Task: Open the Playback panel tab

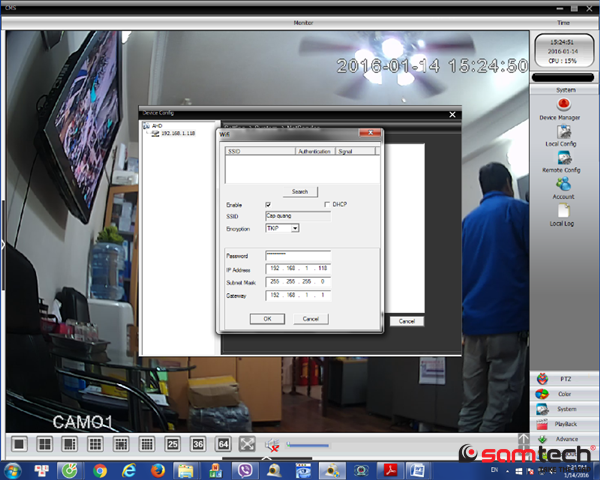Action: (566, 423)
